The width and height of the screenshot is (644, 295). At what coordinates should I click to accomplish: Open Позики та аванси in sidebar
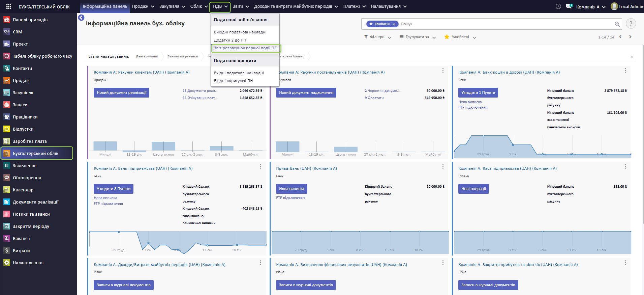[31, 214]
